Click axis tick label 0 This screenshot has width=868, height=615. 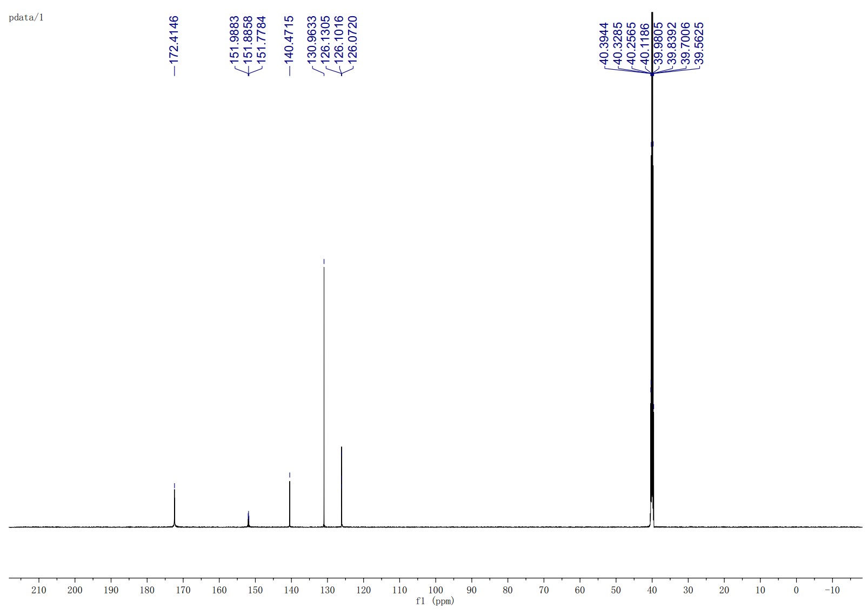tap(796, 590)
